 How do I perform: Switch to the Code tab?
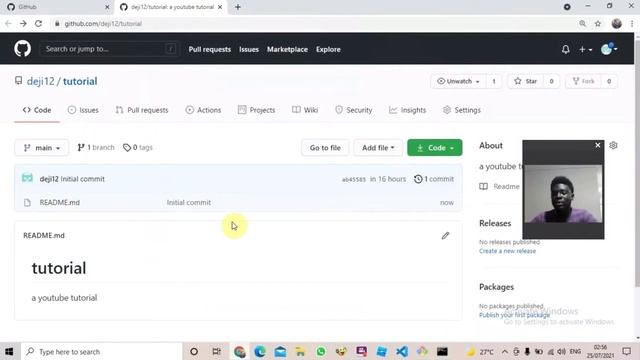37,110
